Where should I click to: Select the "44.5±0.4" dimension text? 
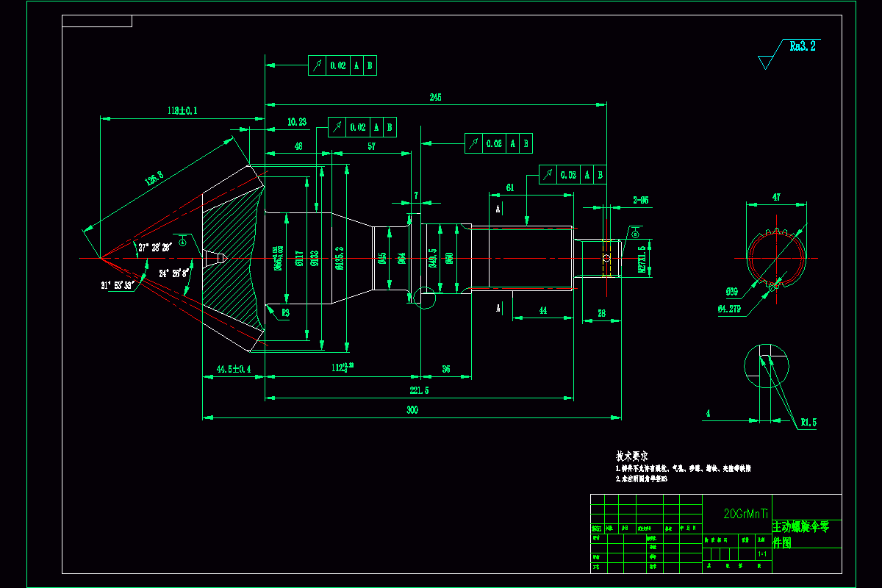[x=233, y=368]
